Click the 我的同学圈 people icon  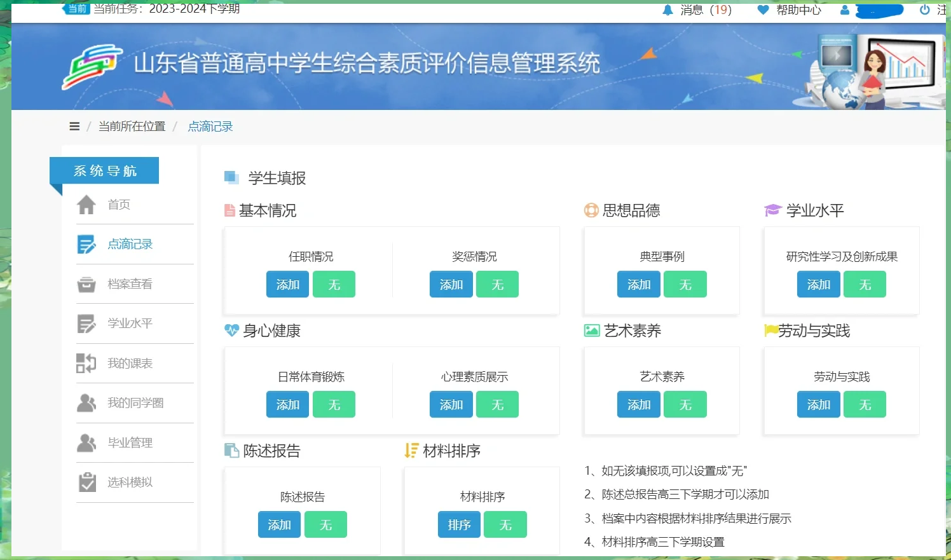tap(86, 403)
